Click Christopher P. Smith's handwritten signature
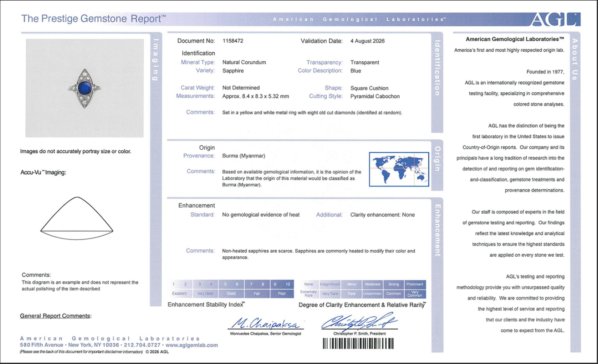 [359, 321]
